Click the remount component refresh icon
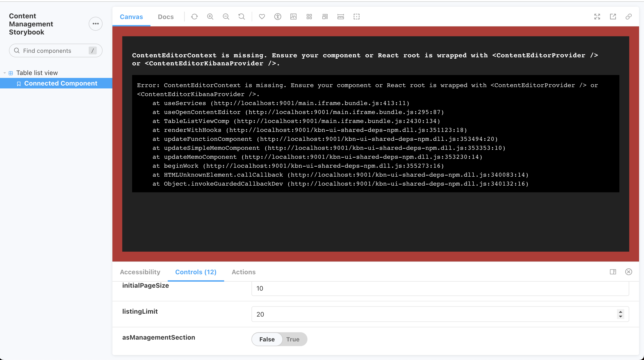The image size is (644, 360). click(x=194, y=17)
